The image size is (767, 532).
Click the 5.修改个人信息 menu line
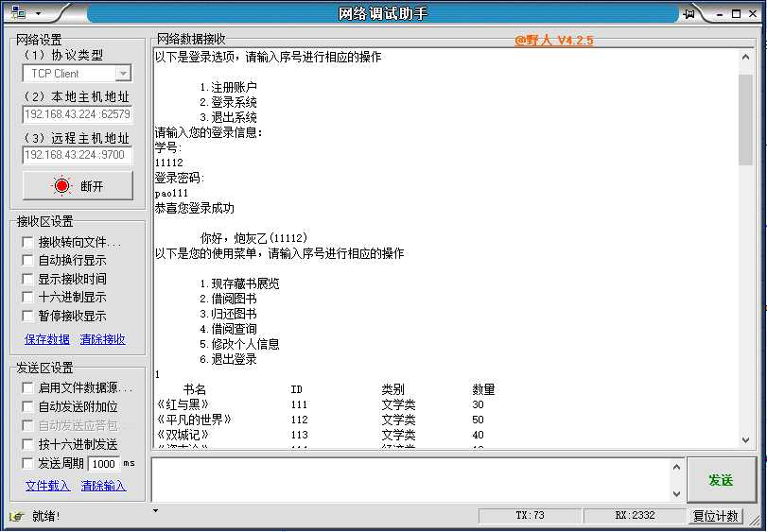point(239,344)
